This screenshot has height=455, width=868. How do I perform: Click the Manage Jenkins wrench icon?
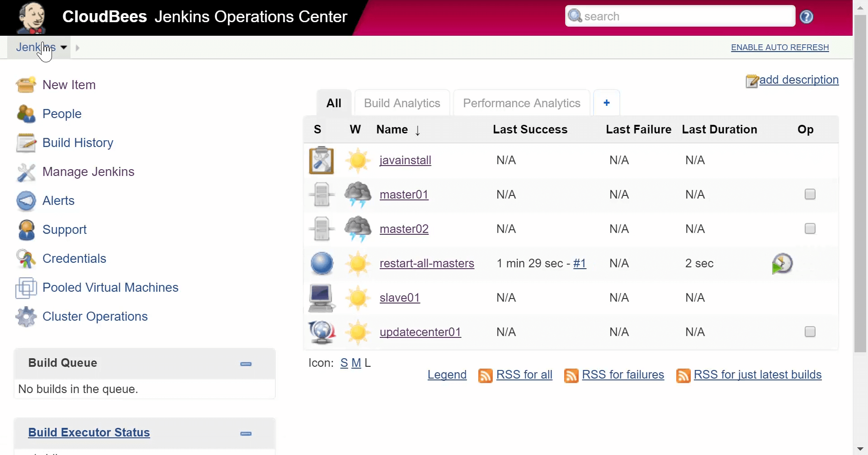click(26, 172)
